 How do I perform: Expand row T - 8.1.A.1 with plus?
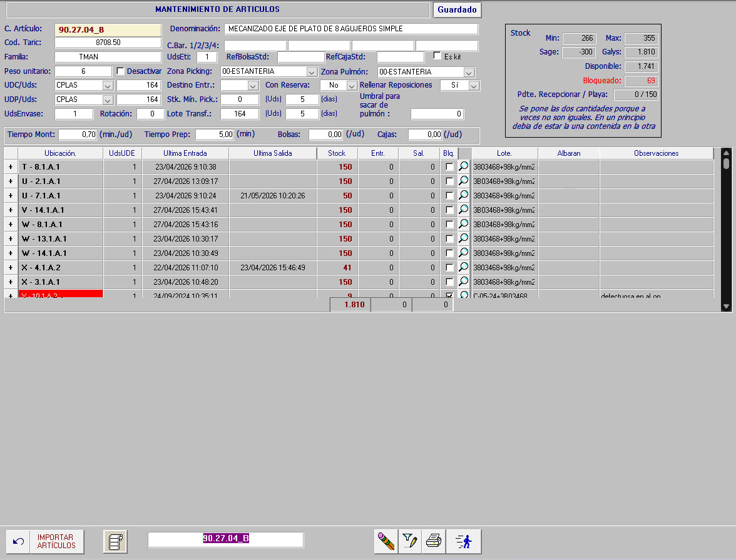point(11,166)
